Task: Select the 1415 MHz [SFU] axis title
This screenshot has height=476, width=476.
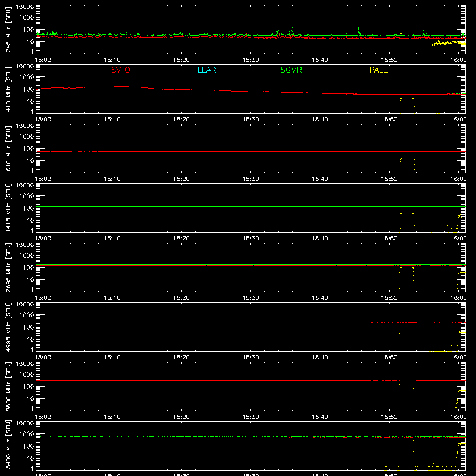Action: click(x=8, y=208)
